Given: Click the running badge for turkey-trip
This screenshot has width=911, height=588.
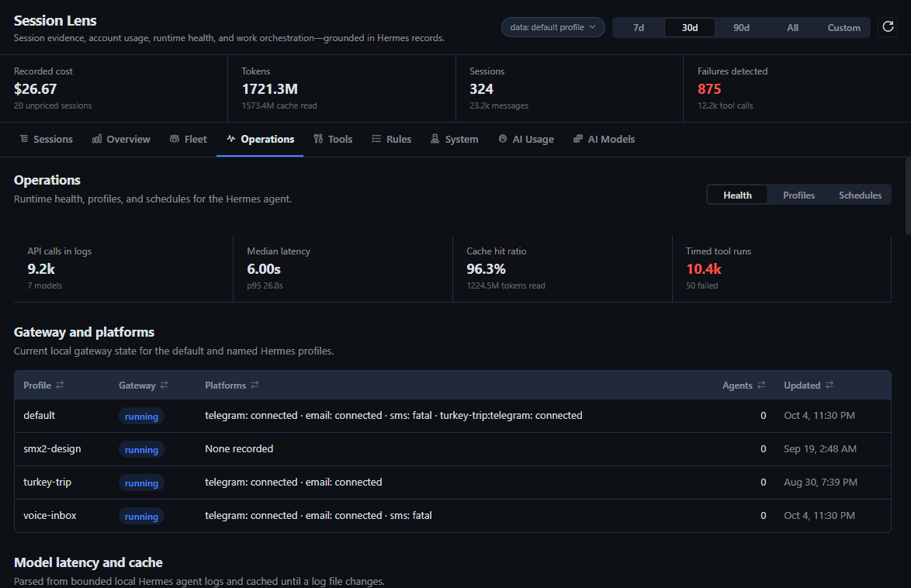Looking at the screenshot, I should tap(141, 483).
